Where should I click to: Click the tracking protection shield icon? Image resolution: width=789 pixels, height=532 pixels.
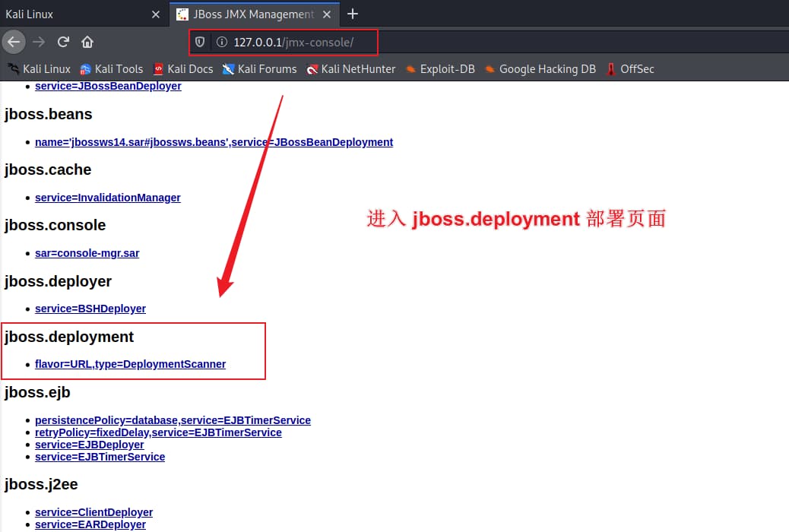click(200, 42)
